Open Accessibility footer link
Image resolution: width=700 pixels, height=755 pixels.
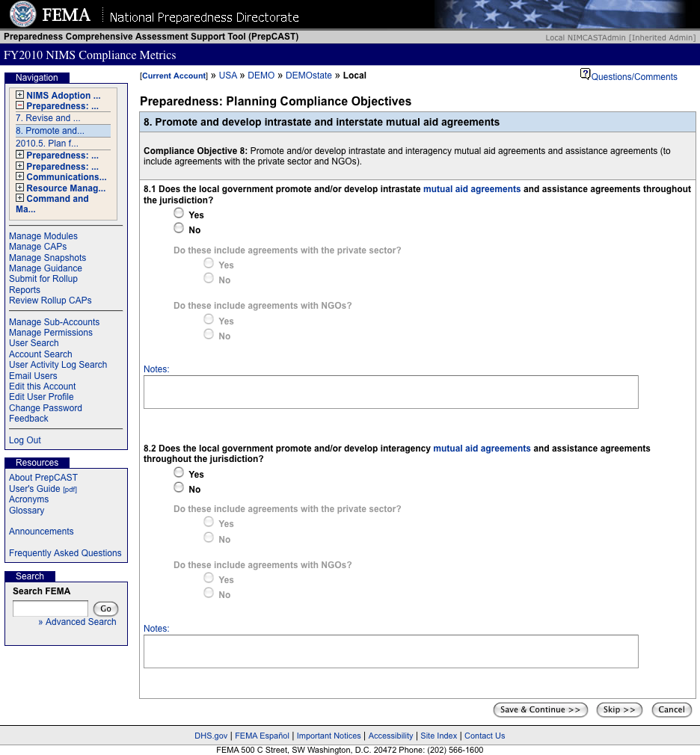click(x=390, y=736)
